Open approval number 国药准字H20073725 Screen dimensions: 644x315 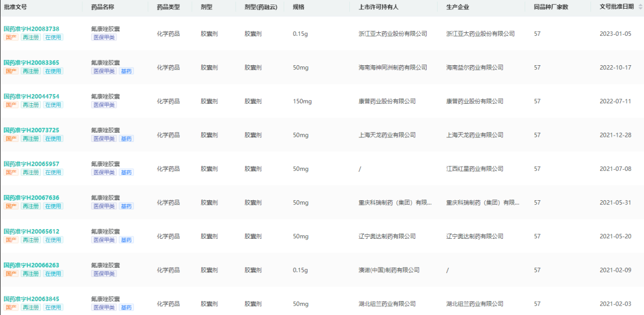coord(32,130)
